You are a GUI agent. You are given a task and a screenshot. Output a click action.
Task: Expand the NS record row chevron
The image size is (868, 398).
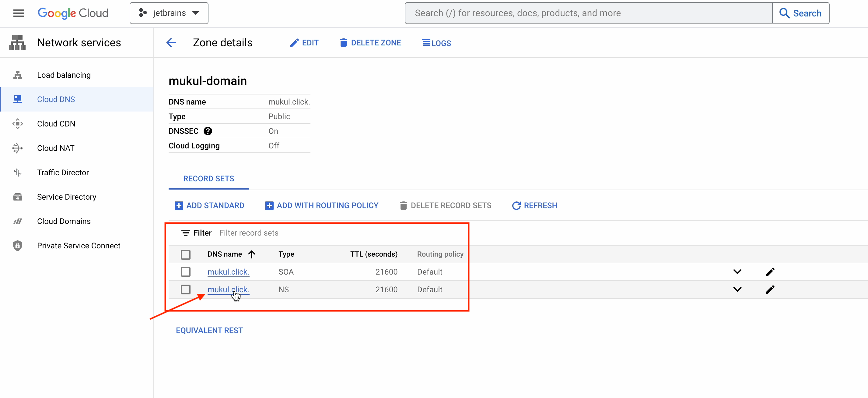pos(737,290)
